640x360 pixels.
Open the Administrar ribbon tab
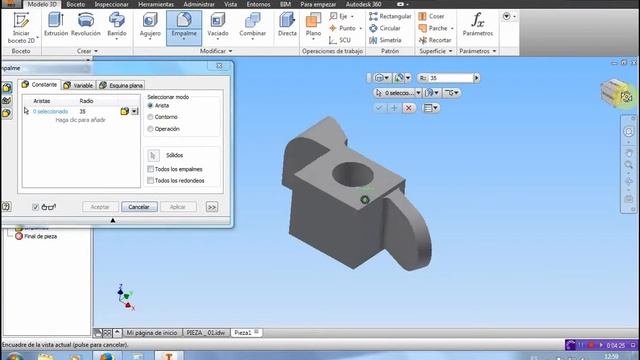(199, 4)
